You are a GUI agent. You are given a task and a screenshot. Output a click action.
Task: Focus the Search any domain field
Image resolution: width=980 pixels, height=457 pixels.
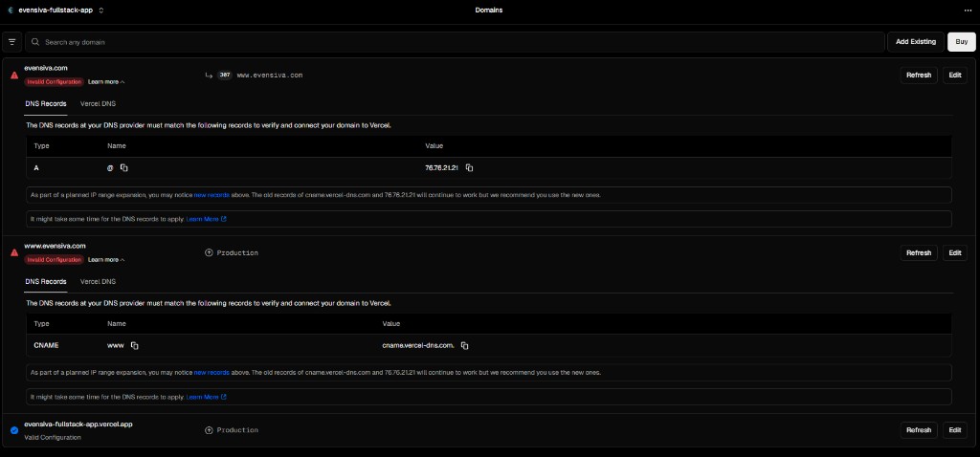pos(455,42)
